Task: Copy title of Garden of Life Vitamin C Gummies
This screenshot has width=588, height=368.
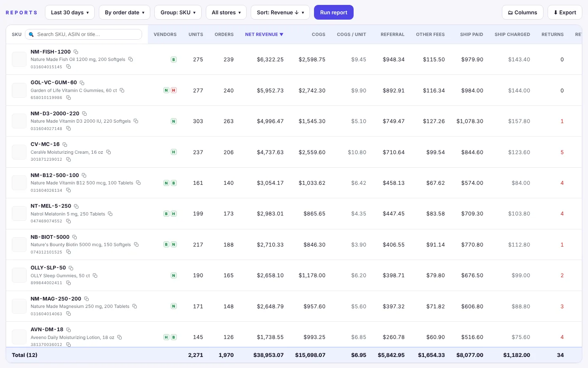Action: pos(122,90)
